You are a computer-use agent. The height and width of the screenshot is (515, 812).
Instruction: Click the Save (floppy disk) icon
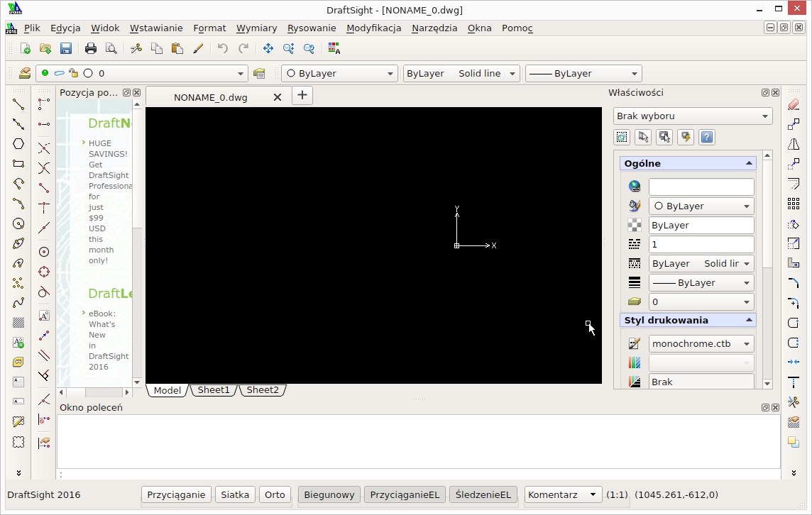66,48
